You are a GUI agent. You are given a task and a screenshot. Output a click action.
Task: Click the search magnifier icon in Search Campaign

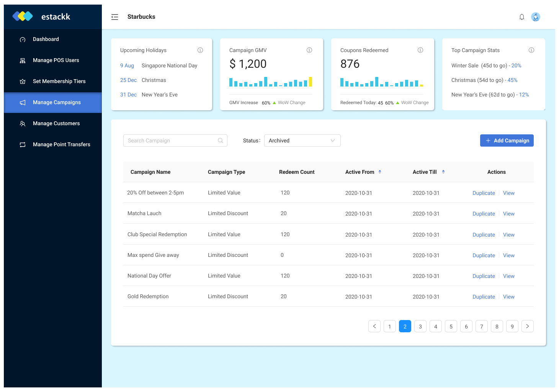[x=221, y=140]
